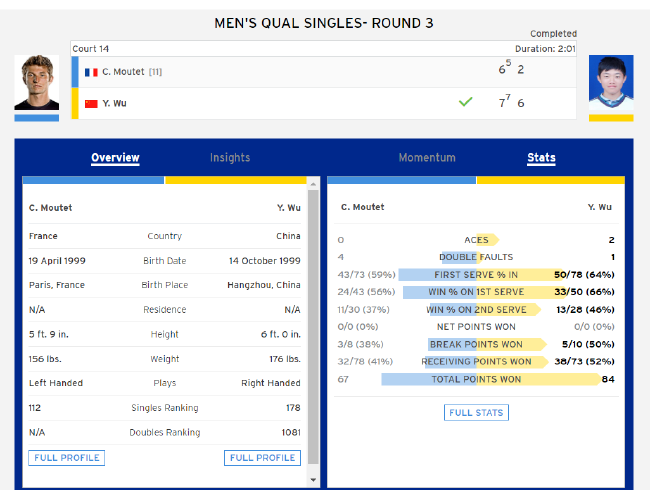Open Y. Wu's player photo
Image resolution: width=650 pixels, height=490 pixels.
pyautogui.click(x=610, y=84)
